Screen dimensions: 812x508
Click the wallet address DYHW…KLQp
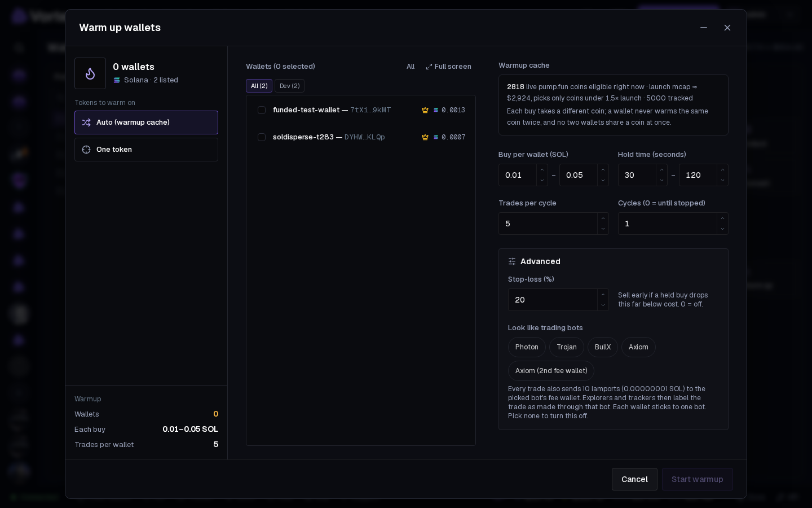pyautogui.click(x=365, y=137)
